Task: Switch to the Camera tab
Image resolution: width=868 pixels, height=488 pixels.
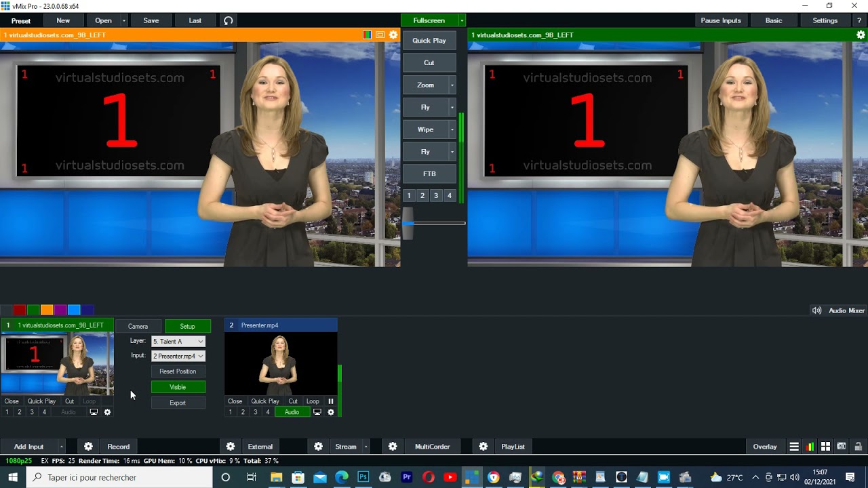Action: click(x=138, y=326)
